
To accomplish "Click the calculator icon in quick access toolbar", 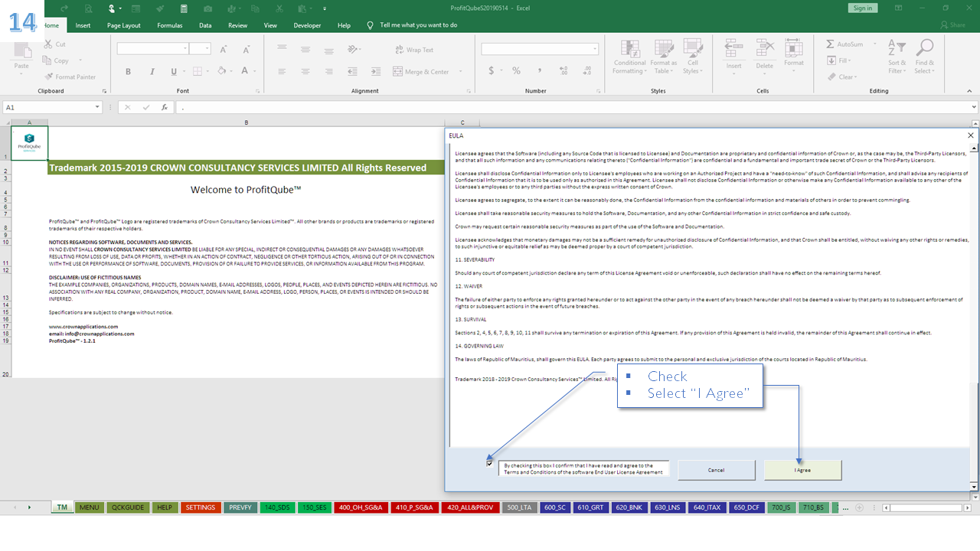I will pyautogui.click(x=184, y=8).
